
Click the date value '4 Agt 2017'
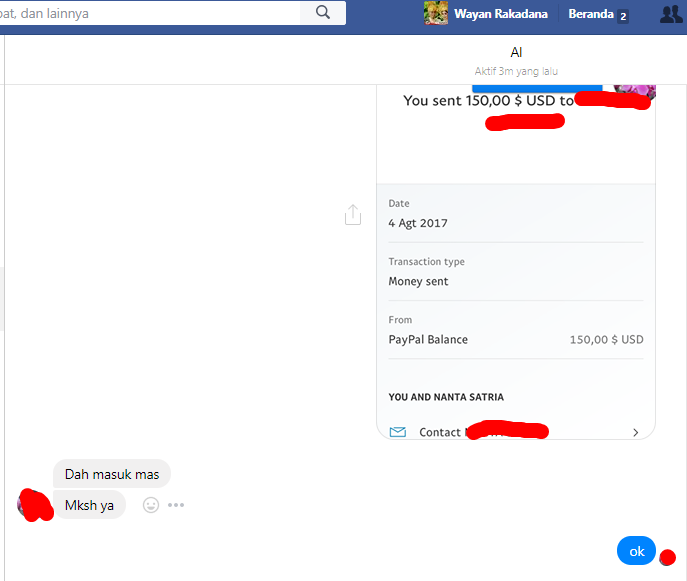(418, 223)
